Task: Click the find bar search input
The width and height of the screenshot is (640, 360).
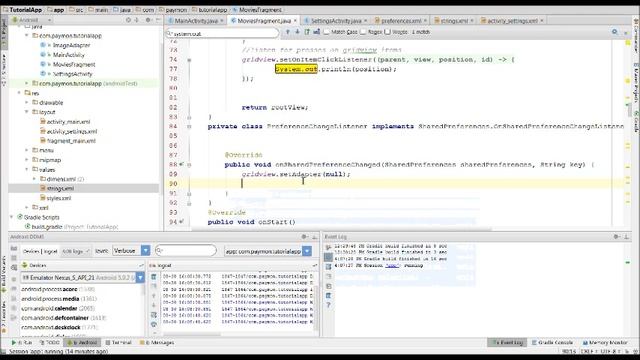Action: [222, 33]
